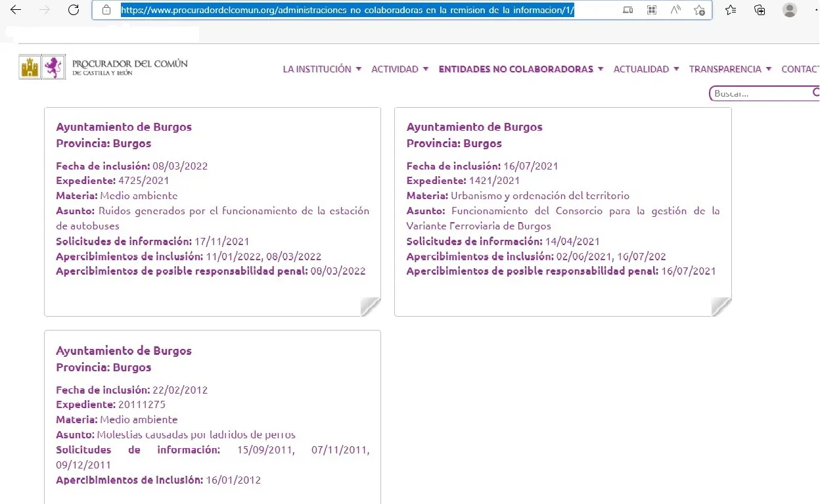Viewport: 820px width, 504px height.
Task: Flip the page corner on expediente 1421/2021 card
Action: point(721,306)
